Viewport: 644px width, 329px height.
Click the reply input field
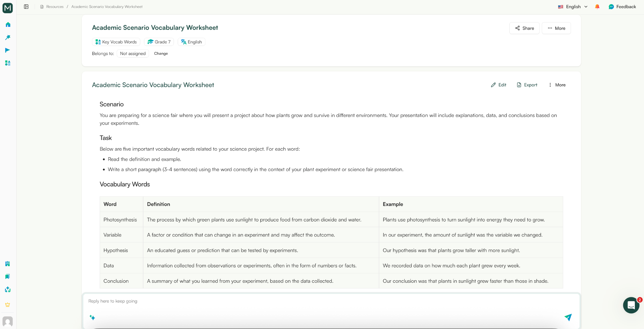tap(220, 301)
